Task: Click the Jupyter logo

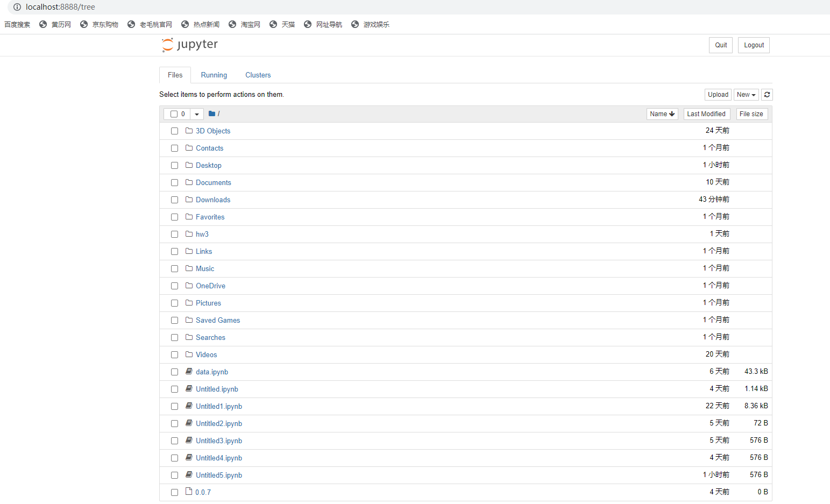Action: pos(189,45)
